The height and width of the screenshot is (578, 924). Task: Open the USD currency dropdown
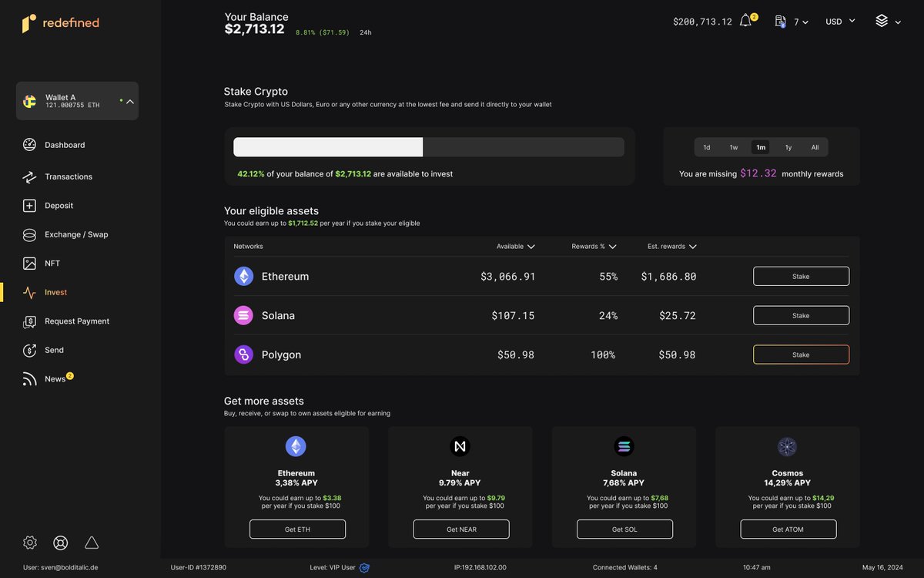coord(840,22)
